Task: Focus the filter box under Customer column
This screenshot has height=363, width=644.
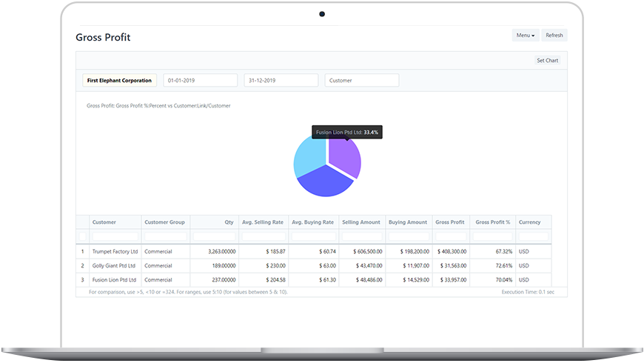Action: click(115, 236)
